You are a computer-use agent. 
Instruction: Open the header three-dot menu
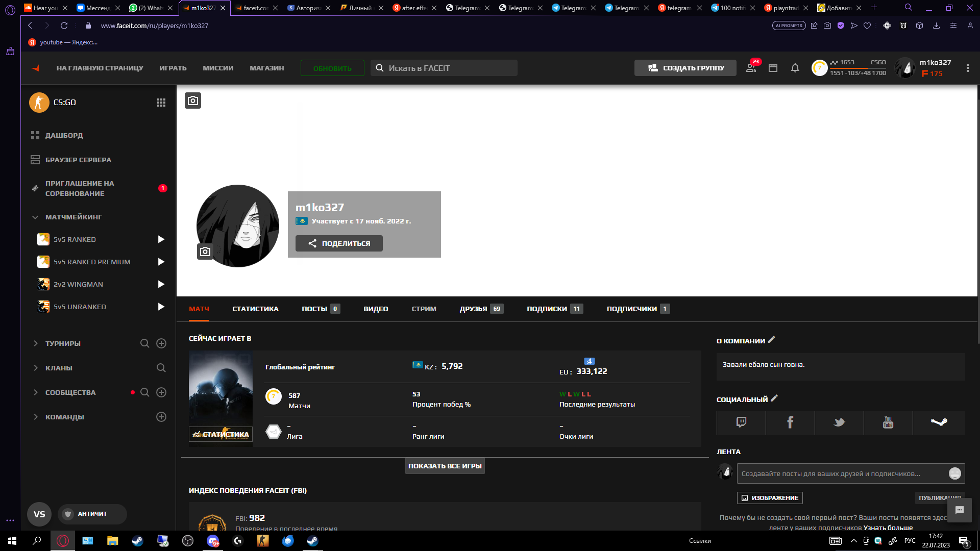pos(967,68)
